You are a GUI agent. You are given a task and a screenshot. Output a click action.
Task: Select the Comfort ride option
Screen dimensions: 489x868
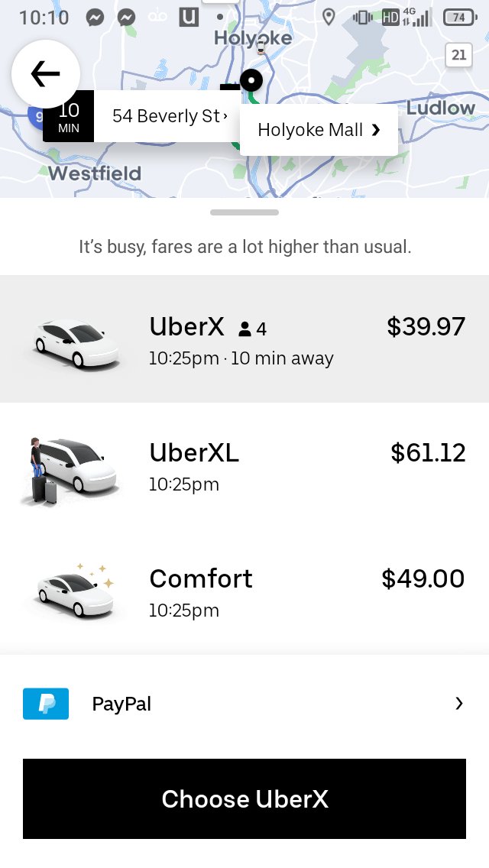click(x=244, y=591)
